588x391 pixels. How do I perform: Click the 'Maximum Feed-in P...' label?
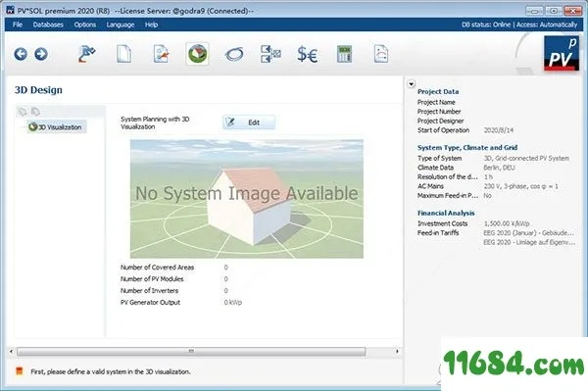coord(448,196)
